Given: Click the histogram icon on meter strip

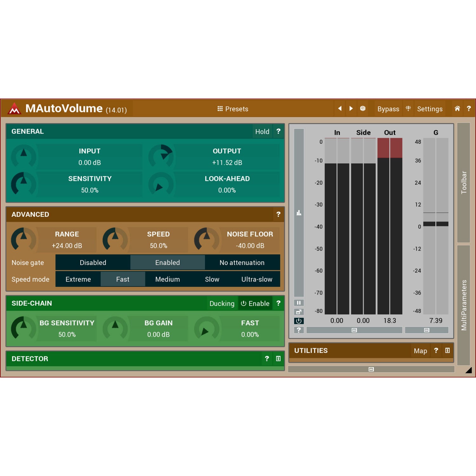Looking at the screenshot, I should pyautogui.click(x=299, y=213).
